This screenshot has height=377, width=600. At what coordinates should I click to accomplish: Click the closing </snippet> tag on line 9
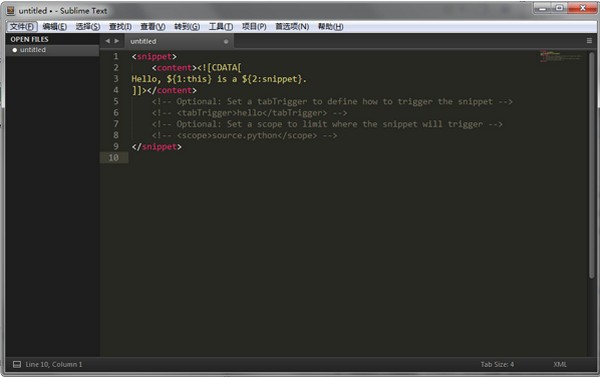(157, 147)
